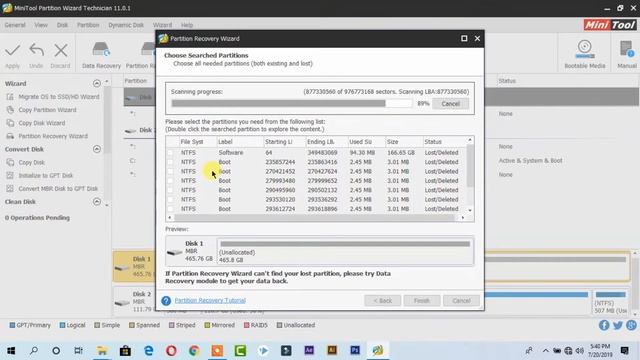Click the help question mark icon in wizard
Viewport: 640px width, 360px height.
pyautogui.click(x=166, y=300)
